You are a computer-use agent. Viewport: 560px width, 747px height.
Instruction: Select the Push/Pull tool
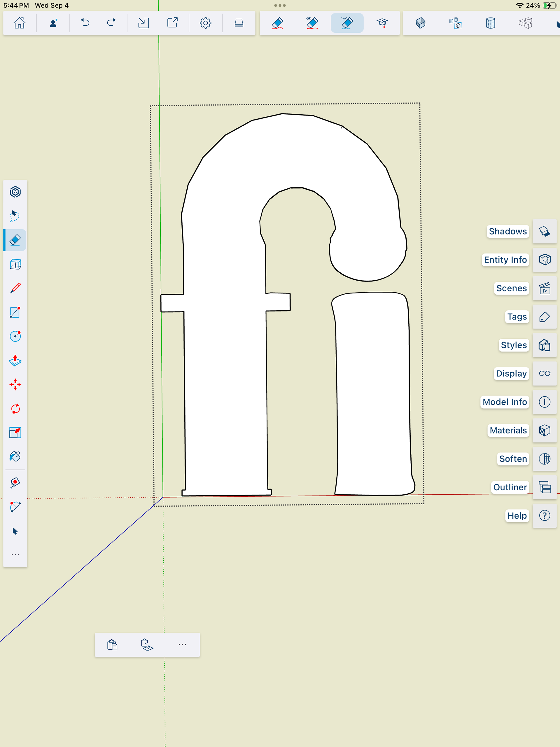15,360
